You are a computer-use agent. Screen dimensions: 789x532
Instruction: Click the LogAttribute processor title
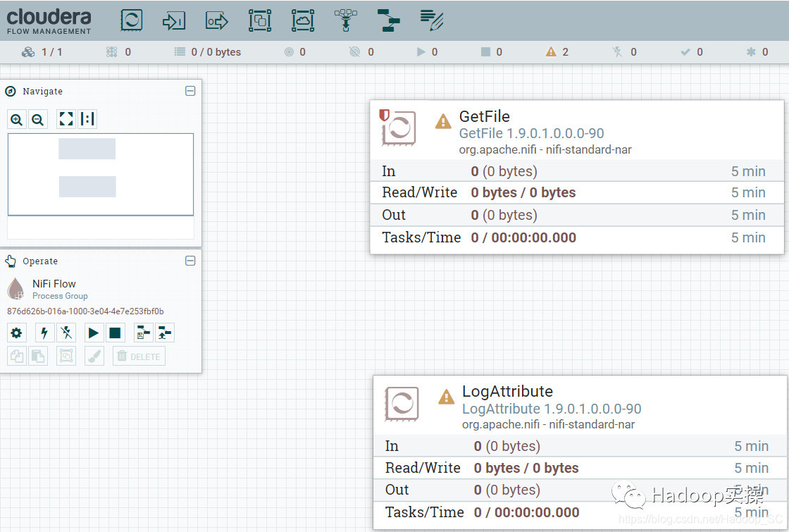point(507,392)
